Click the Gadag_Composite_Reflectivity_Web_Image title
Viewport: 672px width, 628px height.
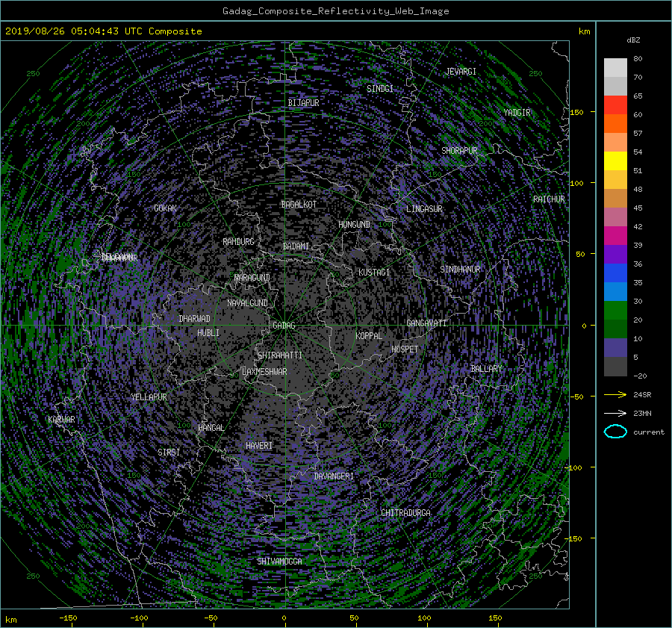(335, 11)
